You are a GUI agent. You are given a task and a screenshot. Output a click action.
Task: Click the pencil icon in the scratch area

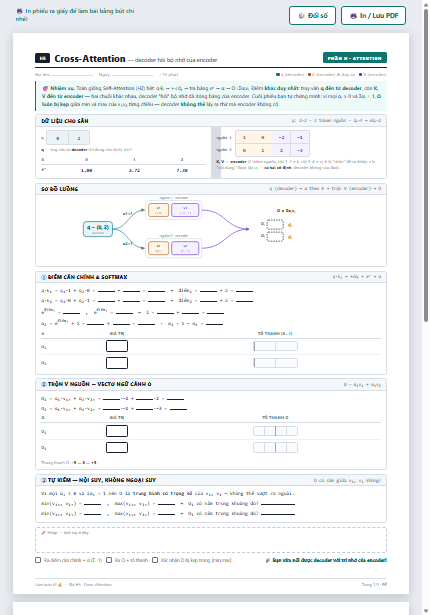click(x=44, y=533)
